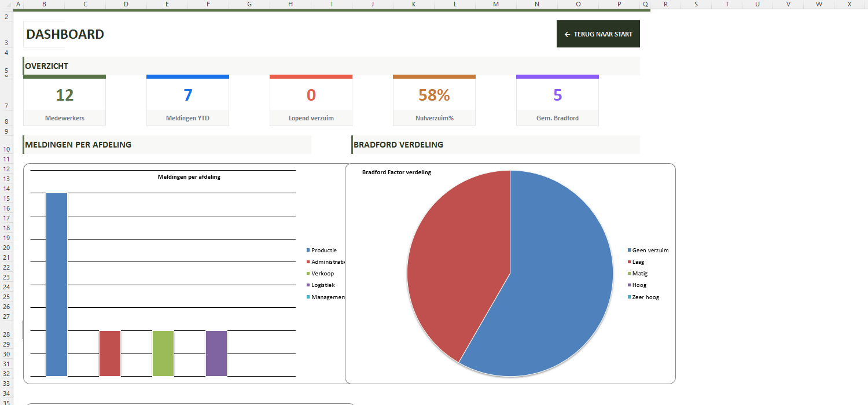Select the Lopend verzuim card label
Viewport: 868px width, 405px height.
click(311, 118)
